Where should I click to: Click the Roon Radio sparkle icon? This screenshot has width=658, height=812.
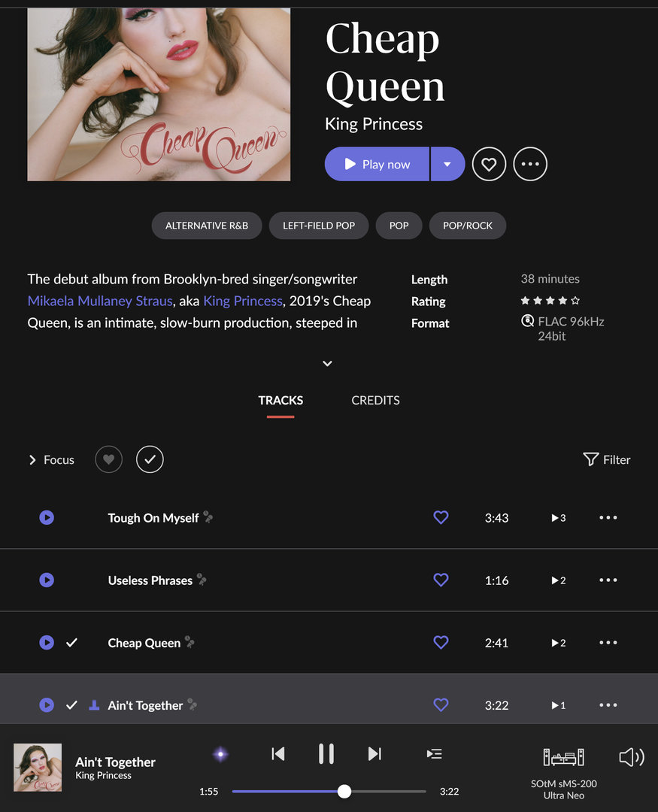tap(221, 754)
